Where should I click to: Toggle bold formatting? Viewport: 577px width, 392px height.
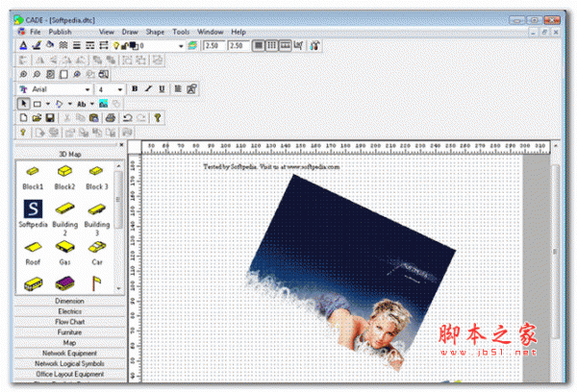pyautogui.click(x=135, y=89)
